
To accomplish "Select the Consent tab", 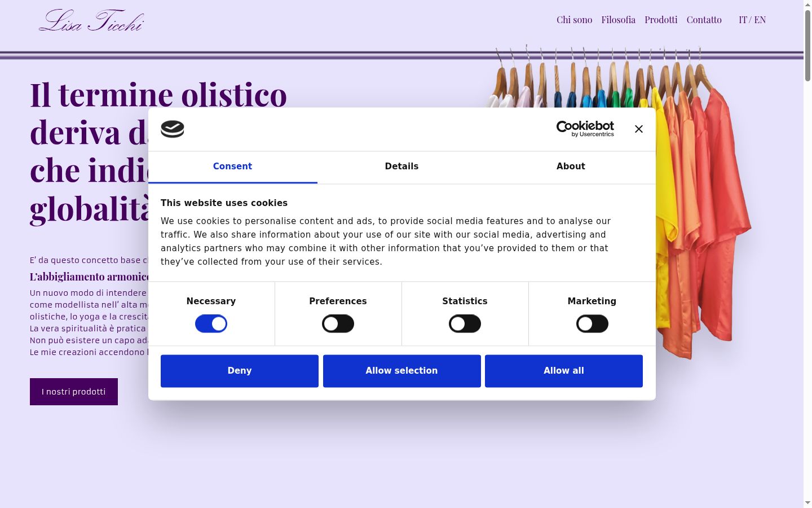I will point(232,167).
